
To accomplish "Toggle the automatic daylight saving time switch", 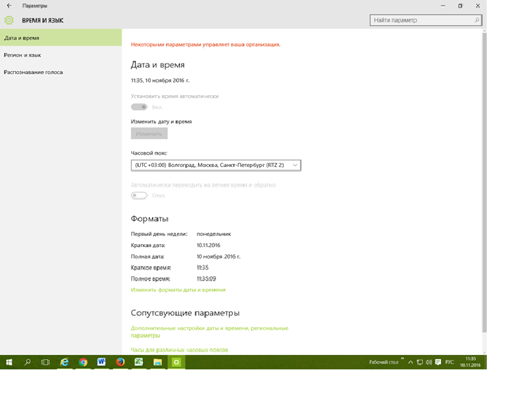I will pyautogui.click(x=139, y=196).
